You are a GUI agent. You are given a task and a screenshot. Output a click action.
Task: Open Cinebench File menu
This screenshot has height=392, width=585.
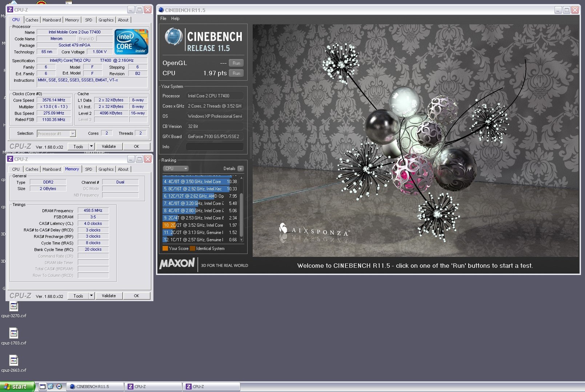click(163, 19)
